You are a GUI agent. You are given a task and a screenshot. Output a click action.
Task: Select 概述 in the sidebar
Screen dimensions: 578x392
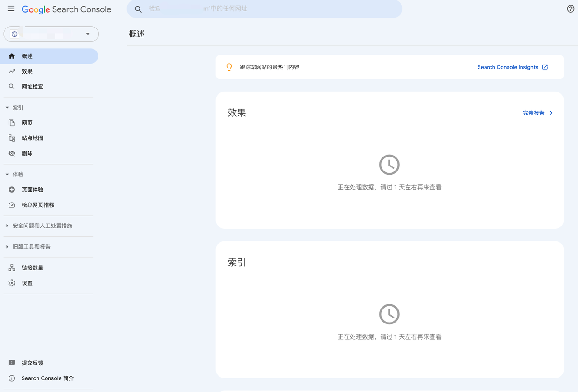[x=49, y=56]
